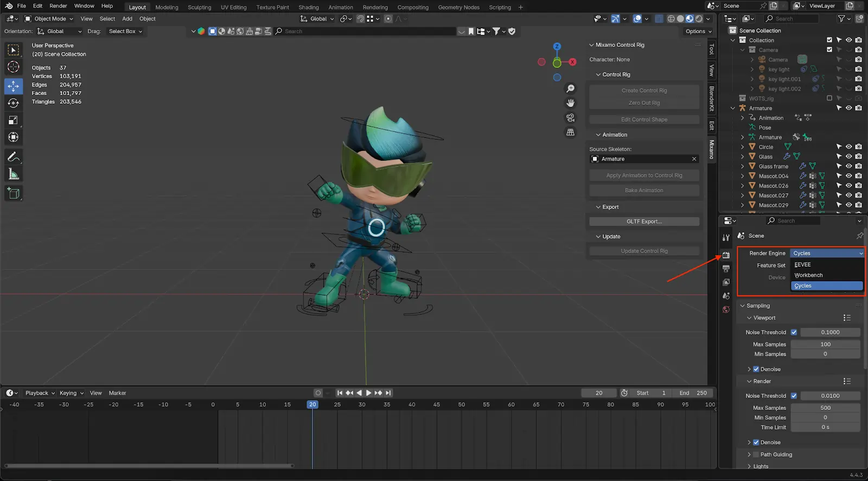Open the Object Mode dropdown
868x481 pixels.
click(49, 18)
